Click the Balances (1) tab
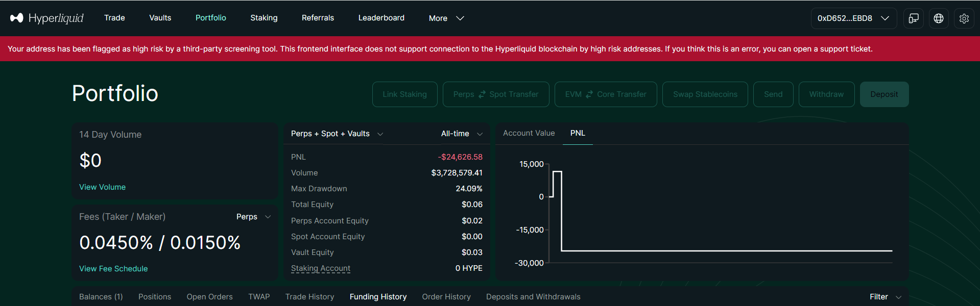 (101, 296)
